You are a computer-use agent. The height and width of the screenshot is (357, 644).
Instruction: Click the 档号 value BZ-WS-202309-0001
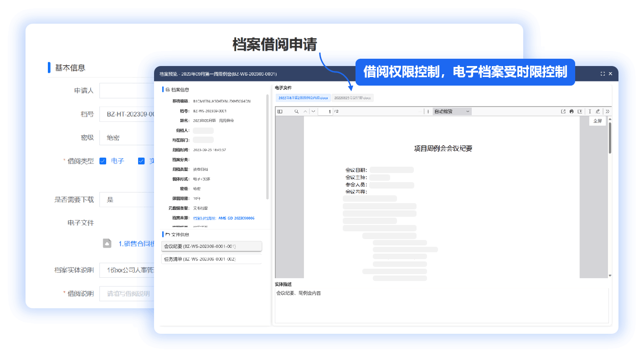coord(210,111)
